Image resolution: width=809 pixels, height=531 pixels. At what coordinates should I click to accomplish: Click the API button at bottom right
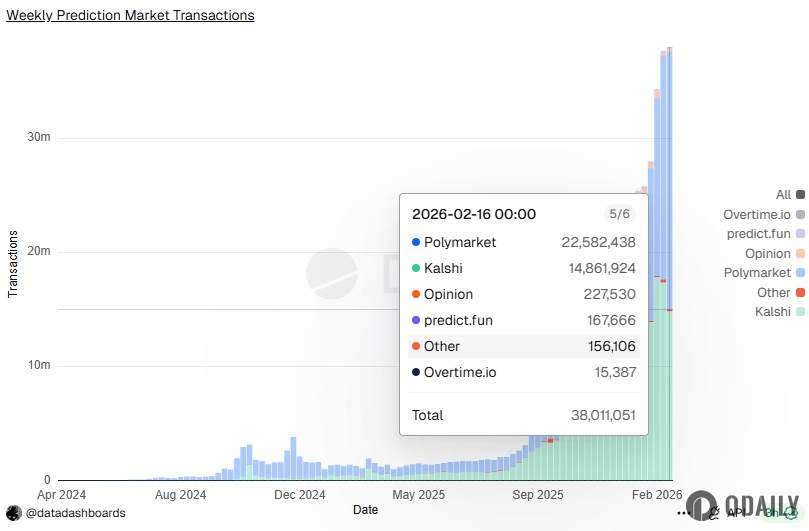[x=735, y=513]
